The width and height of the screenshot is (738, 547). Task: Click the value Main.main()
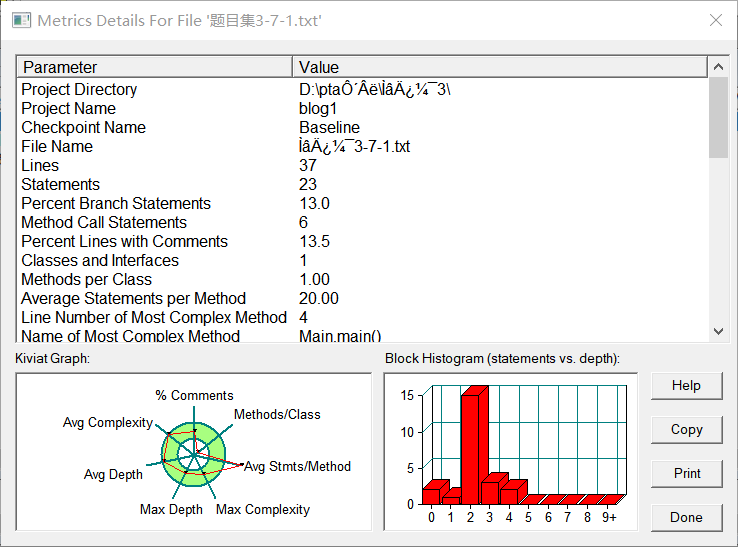pyautogui.click(x=340, y=336)
